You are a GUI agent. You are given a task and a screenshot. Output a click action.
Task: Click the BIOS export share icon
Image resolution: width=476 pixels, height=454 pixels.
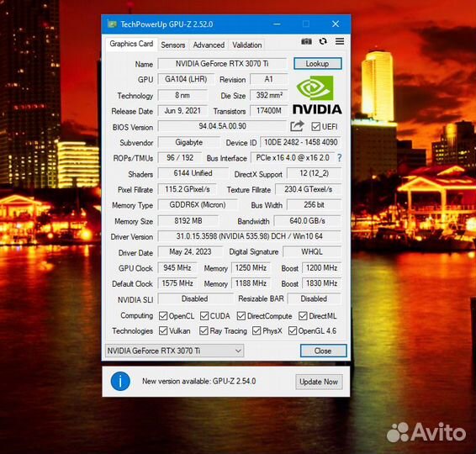point(297,126)
